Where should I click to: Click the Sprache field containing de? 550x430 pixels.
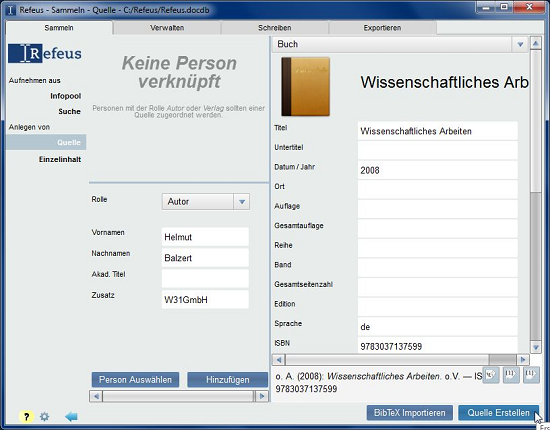click(x=438, y=327)
